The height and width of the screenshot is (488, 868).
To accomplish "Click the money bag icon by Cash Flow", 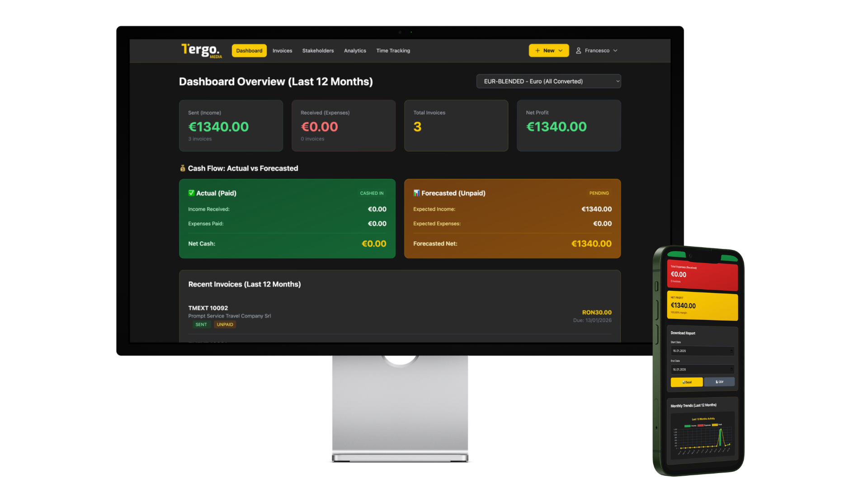I will [183, 168].
